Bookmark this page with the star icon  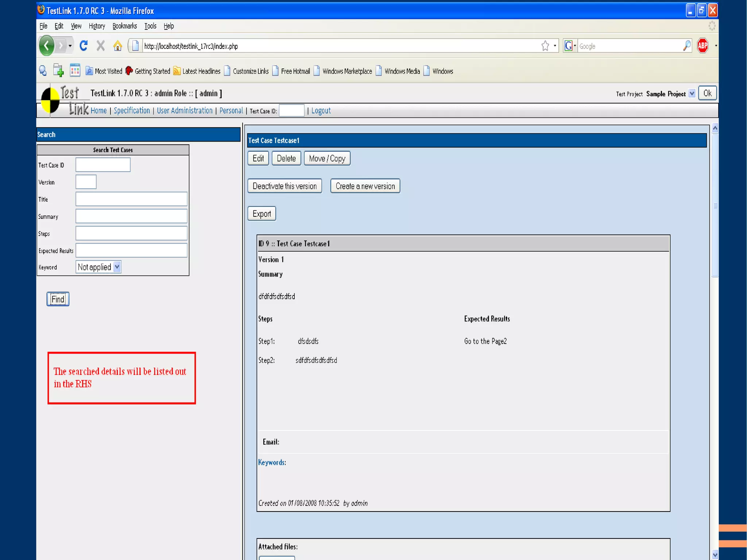tap(545, 46)
